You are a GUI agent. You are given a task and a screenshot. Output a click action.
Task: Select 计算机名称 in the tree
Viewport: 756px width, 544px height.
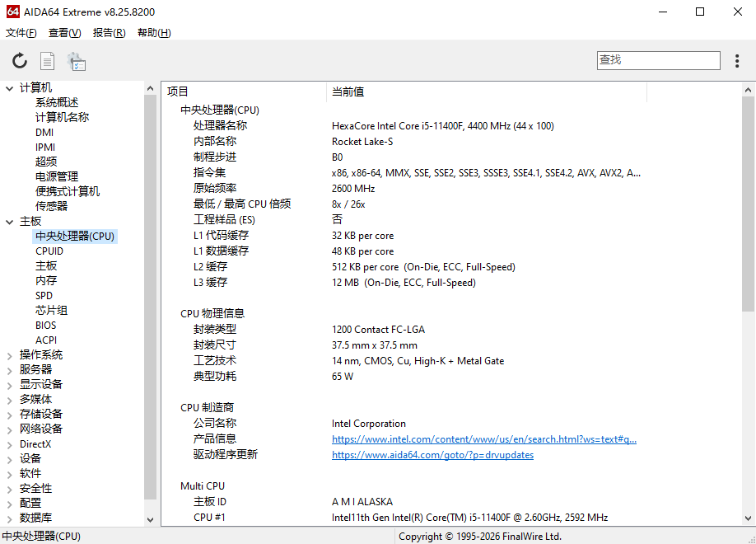[63, 117]
